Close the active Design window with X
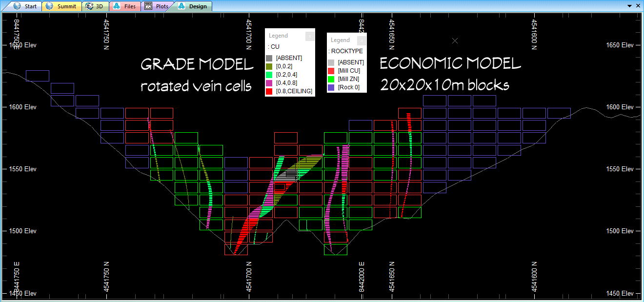Viewport: 644px width, 302px height. 638,6
